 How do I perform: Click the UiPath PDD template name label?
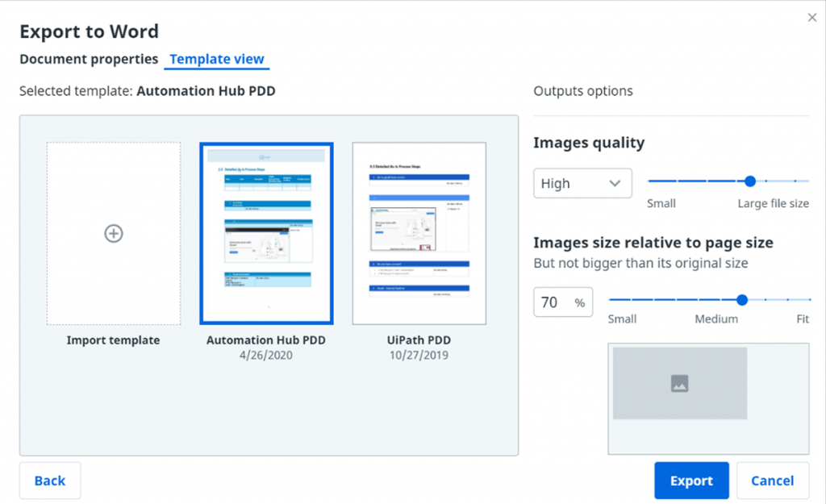click(x=419, y=340)
